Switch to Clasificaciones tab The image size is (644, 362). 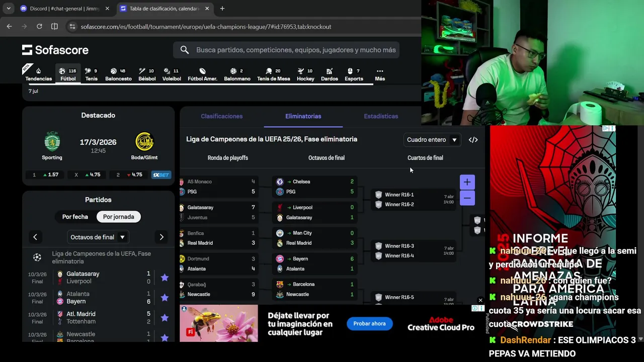[221, 116]
